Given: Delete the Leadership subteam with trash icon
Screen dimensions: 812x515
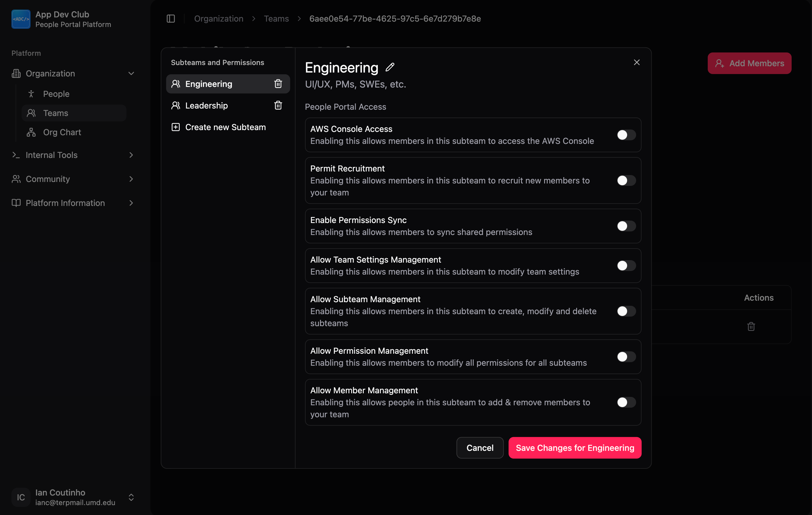Looking at the screenshot, I should (x=278, y=105).
